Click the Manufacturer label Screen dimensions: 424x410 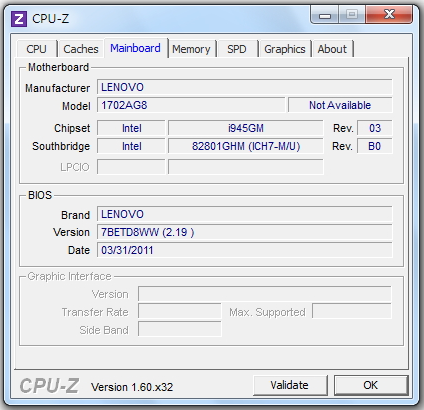pyautogui.click(x=57, y=88)
